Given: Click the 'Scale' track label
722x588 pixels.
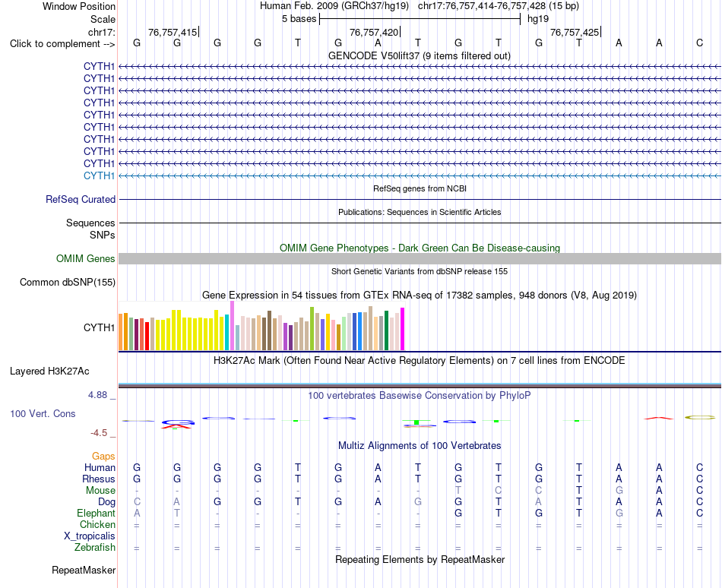Looking at the screenshot, I should click(x=103, y=19).
